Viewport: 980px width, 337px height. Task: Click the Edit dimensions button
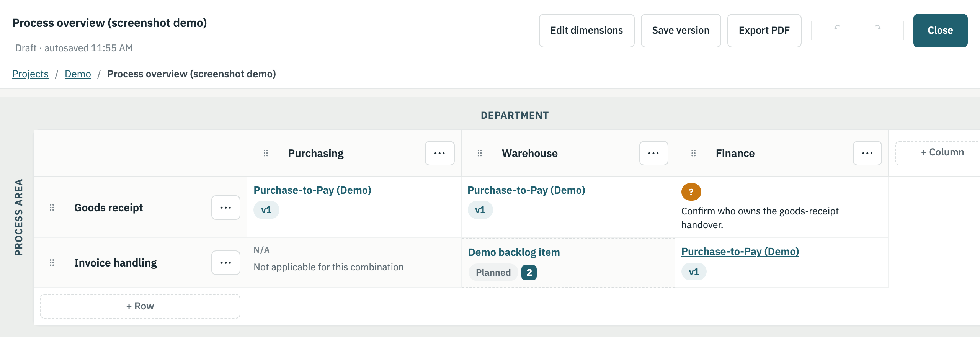586,31
